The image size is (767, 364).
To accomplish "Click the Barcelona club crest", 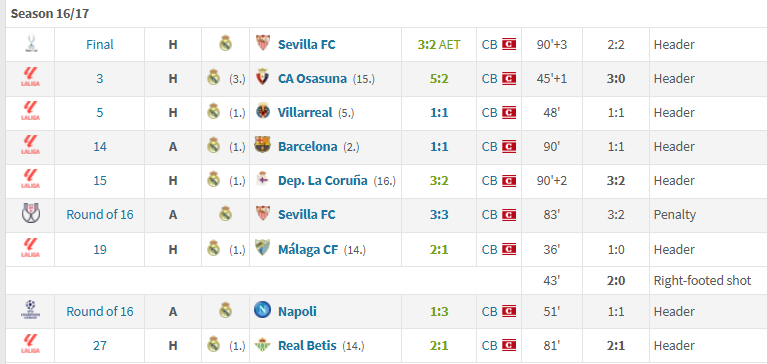I will click(x=263, y=145).
